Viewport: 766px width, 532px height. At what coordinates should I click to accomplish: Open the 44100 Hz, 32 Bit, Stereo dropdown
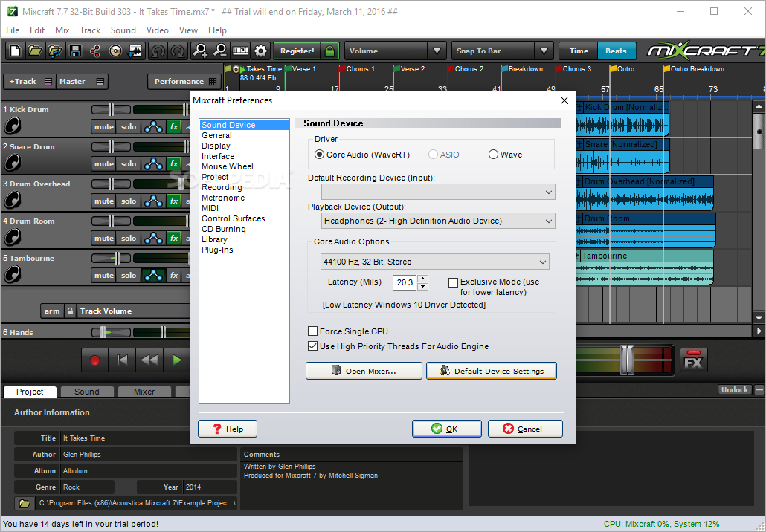(435, 262)
